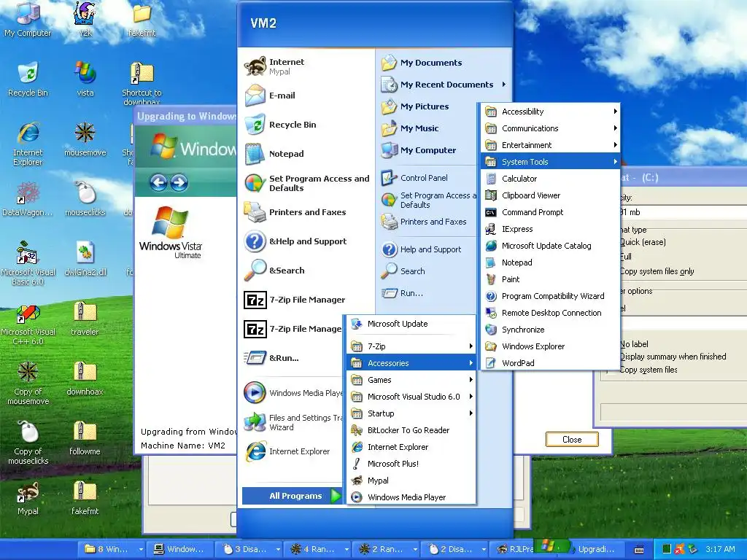The image size is (747, 560).
Task: Open Control Panel from the Start menu
Action: pos(424,178)
